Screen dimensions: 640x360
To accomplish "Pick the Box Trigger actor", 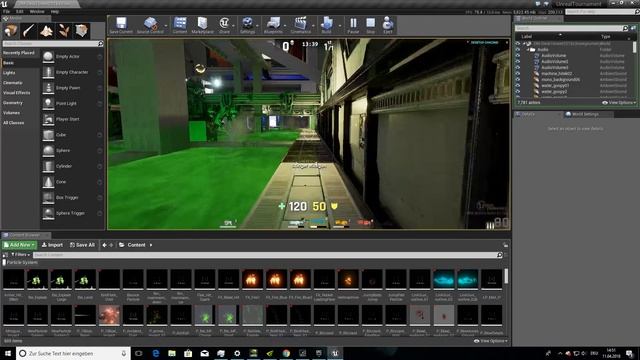I will 72,198.
